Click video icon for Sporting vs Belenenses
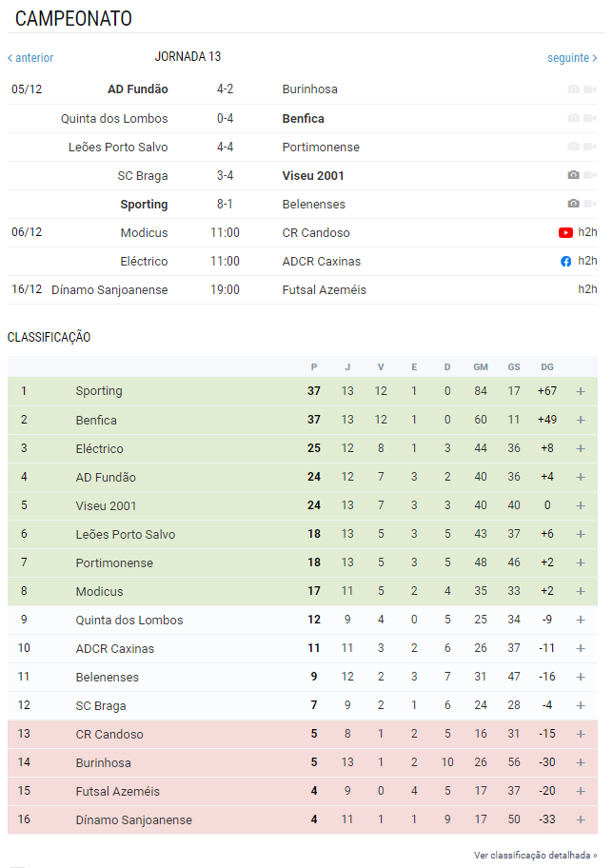Viewport: 613px width, 868px height. (590, 204)
